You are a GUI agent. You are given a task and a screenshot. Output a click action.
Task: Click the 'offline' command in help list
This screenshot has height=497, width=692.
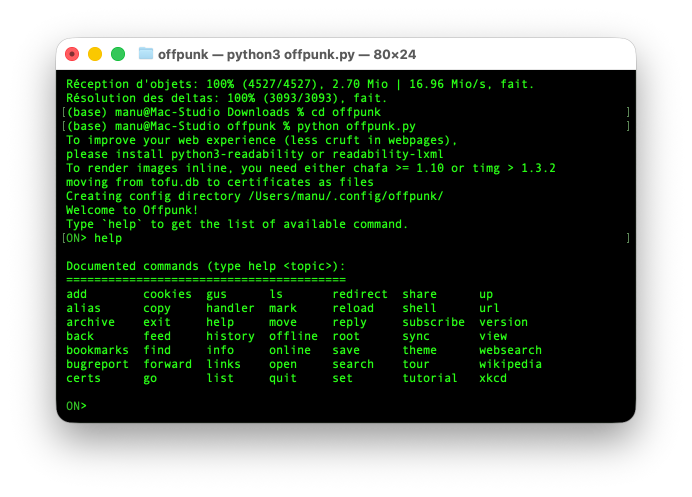tap(293, 336)
